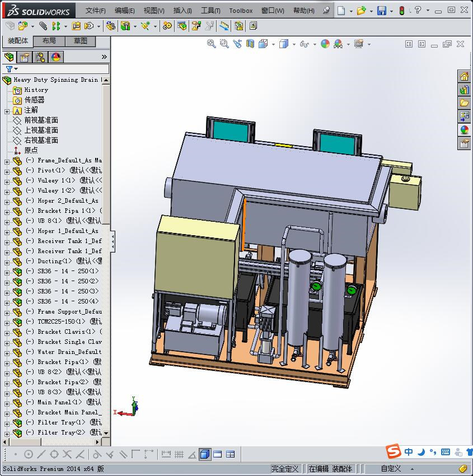The height and width of the screenshot is (476, 473).
Task: Expand the Main Panel<1> component node
Action: 7,403
